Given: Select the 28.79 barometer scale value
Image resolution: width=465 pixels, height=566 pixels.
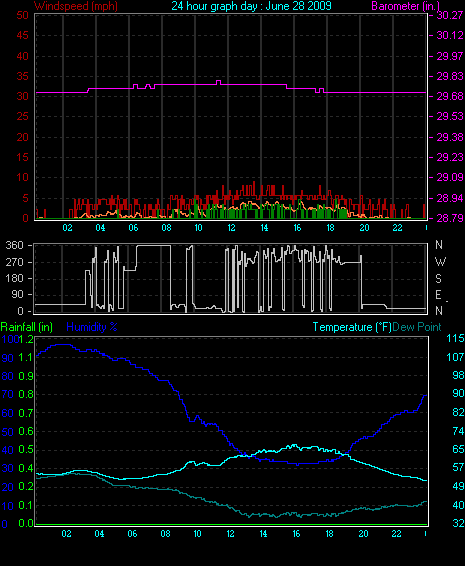Looking at the screenshot, I should pos(450,218).
